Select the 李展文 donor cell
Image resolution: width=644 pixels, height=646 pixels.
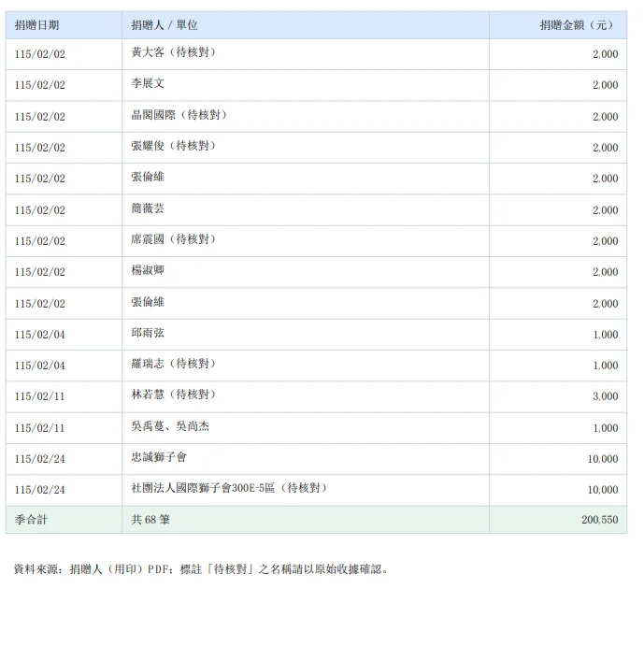point(306,85)
